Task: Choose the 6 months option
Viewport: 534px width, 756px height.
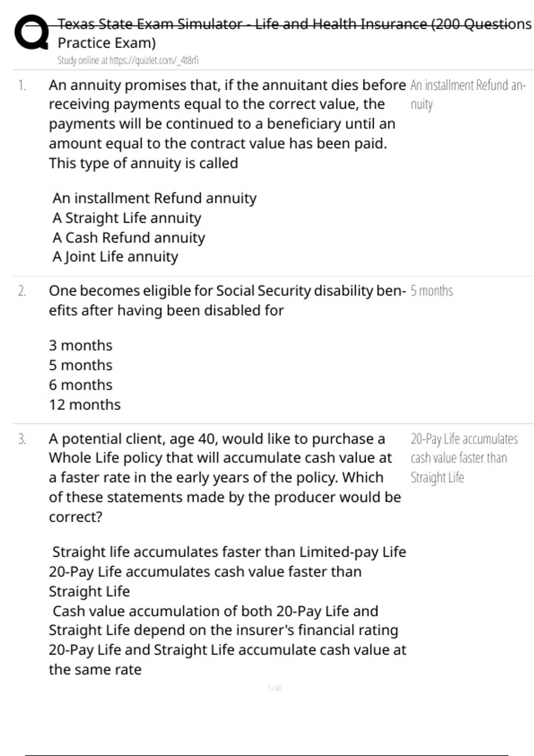Action: [x=81, y=385]
